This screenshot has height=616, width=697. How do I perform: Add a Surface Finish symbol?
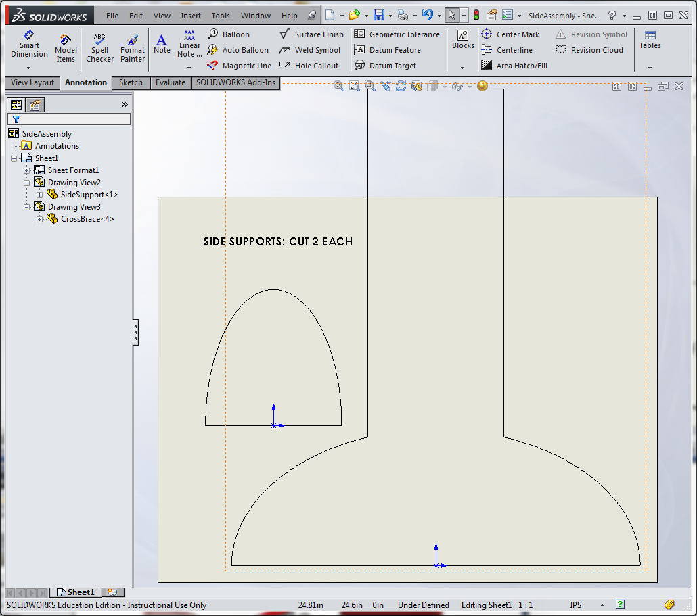[311, 34]
